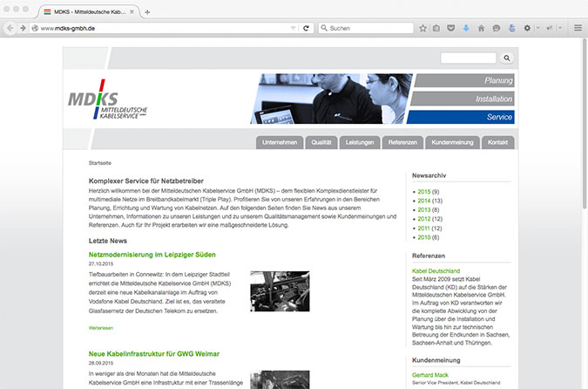Click the blue swirl extension icon
Image resolution: width=588 pixels, height=389 pixels.
coord(511,28)
